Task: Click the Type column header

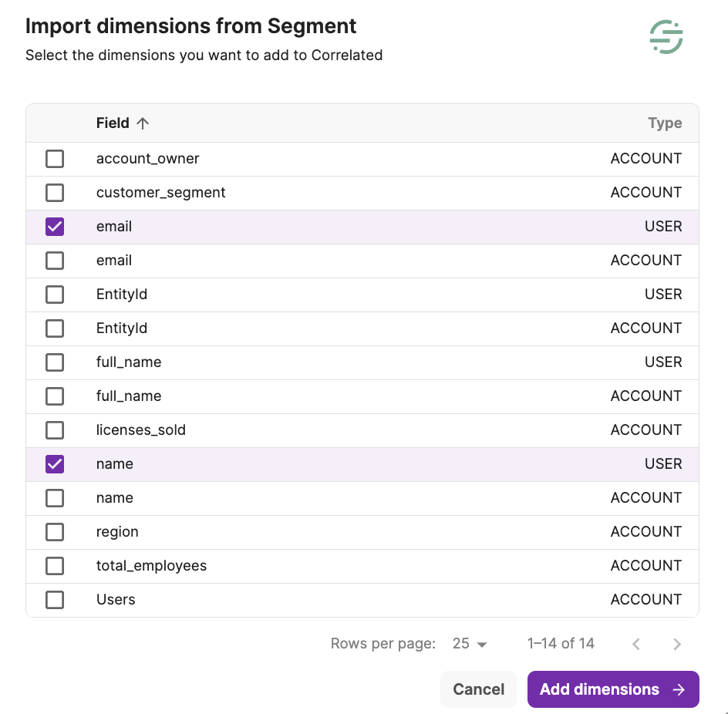Action: (x=665, y=123)
